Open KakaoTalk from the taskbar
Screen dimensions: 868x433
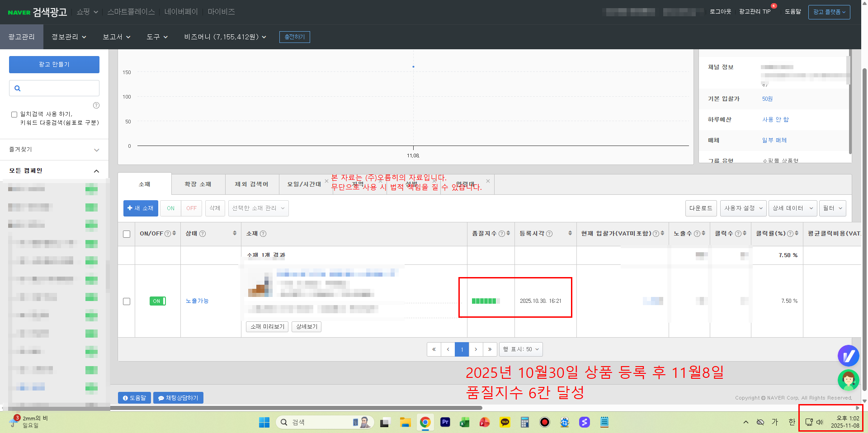[x=505, y=422]
